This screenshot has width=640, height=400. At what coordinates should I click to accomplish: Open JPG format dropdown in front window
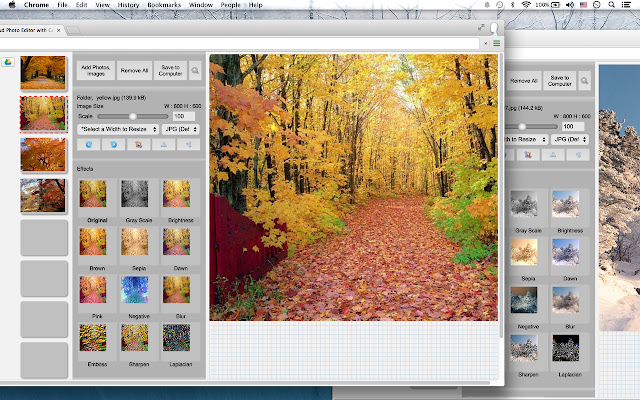pyautogui.click(x=180, y=129)
